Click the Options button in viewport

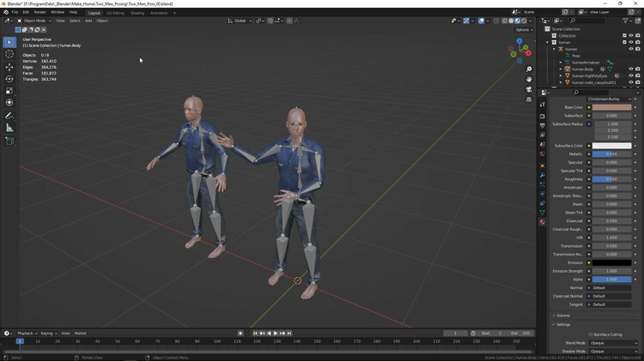click(523, 29)
